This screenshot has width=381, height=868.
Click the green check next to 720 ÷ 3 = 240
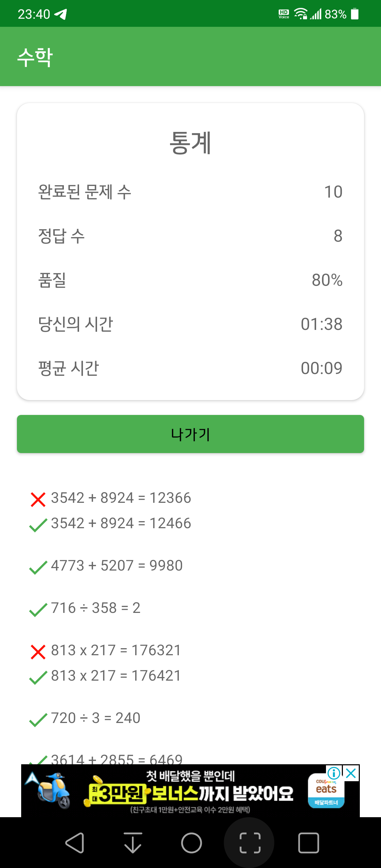38,720
